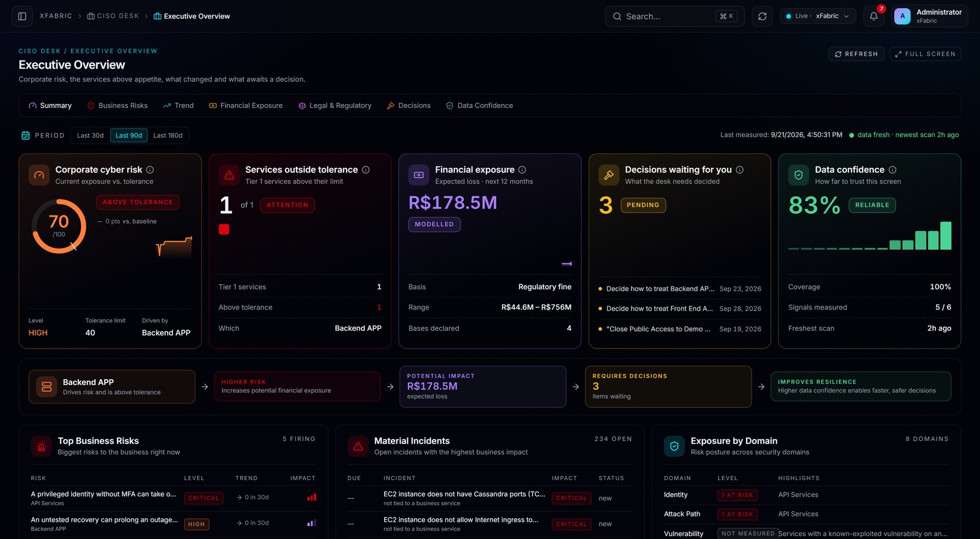
Task: Click the ABOVE TOLERANCE badge
Action: coord(138,202)
